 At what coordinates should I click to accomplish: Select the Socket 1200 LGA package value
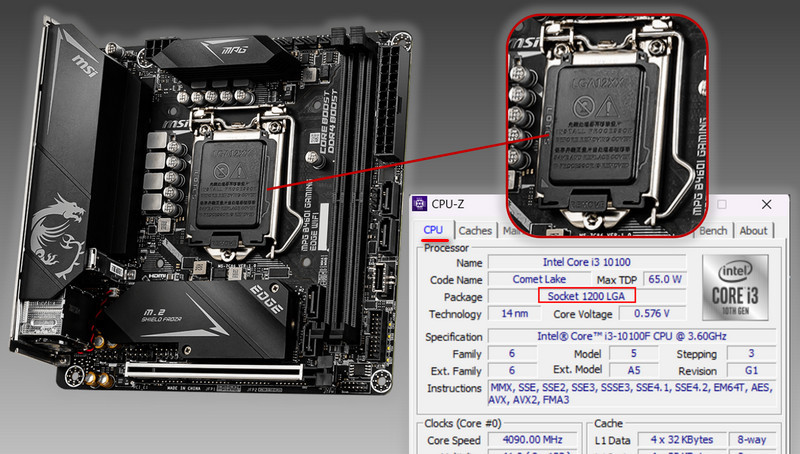[587, 296]
